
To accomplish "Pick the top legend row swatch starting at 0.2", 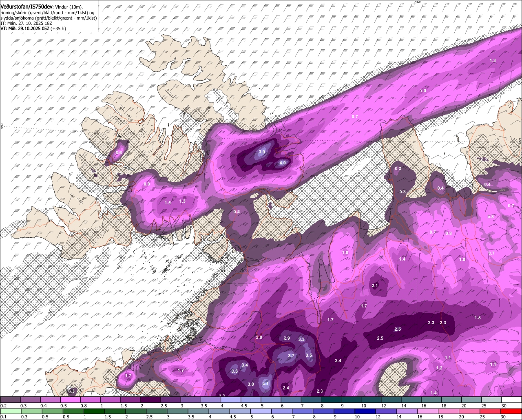I will tap(11, 400).
